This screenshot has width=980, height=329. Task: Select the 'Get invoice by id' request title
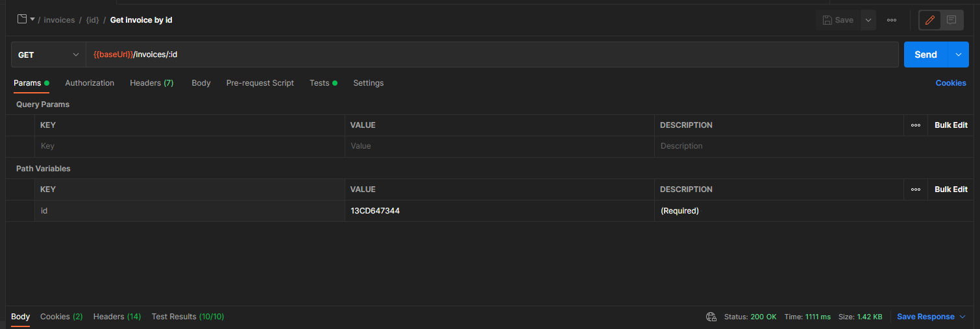coord(141,20)
